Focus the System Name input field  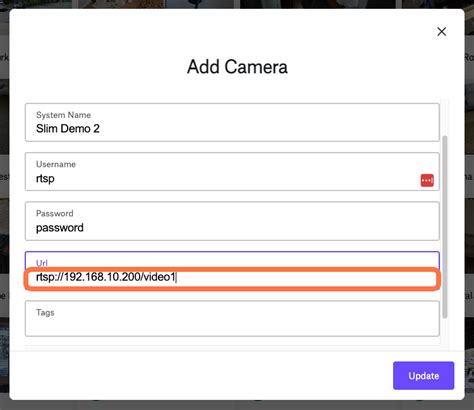(232, 122)
